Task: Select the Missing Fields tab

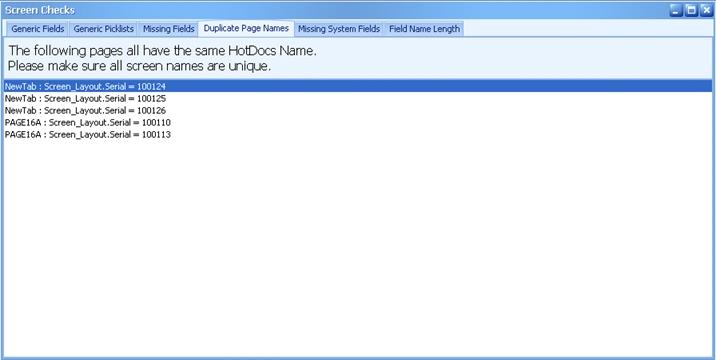Action: 168,29
